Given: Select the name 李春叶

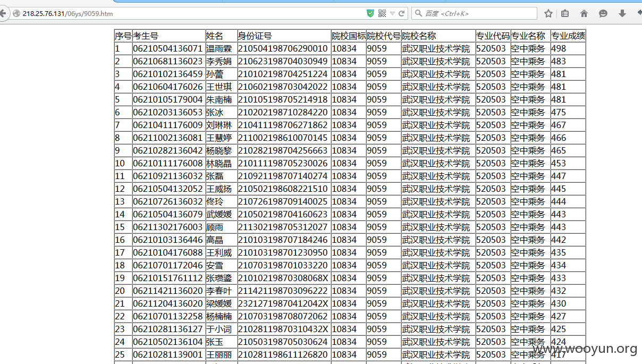Looking at the screenshot, I should tap(219, 291).
